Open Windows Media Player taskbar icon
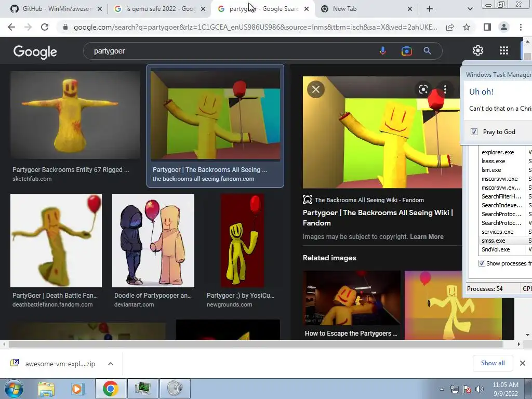Image resolution: width=532 pixels, height=399 pixels. pyautogui.click(x=77, y=389)
